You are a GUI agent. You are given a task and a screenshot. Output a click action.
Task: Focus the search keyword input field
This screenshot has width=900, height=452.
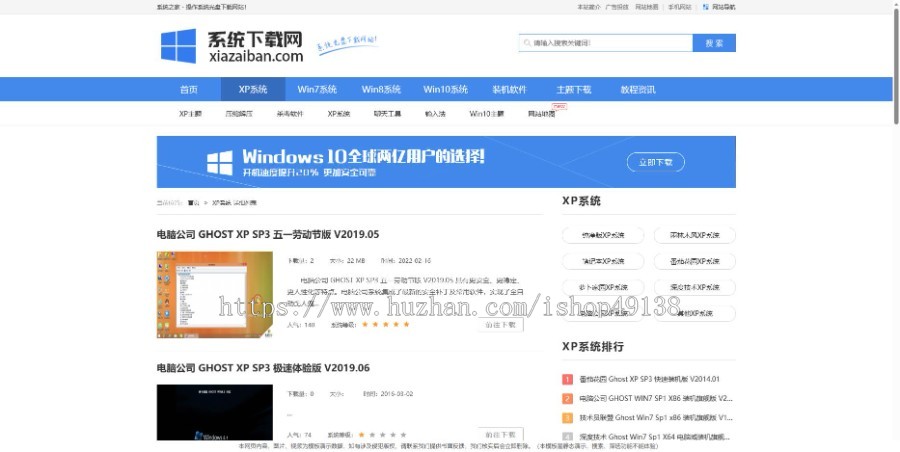(x=606, y=43)
